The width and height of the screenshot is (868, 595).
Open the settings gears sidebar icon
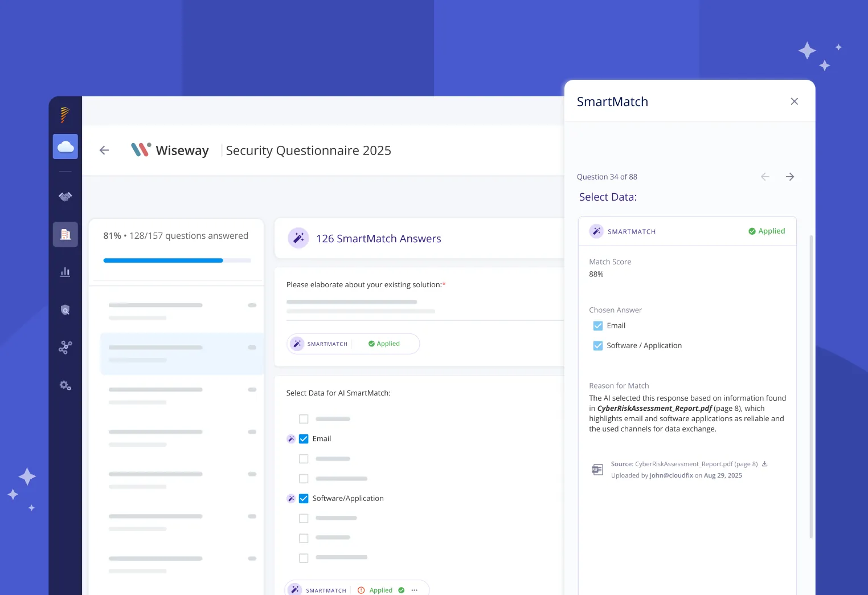click(65, 386)
